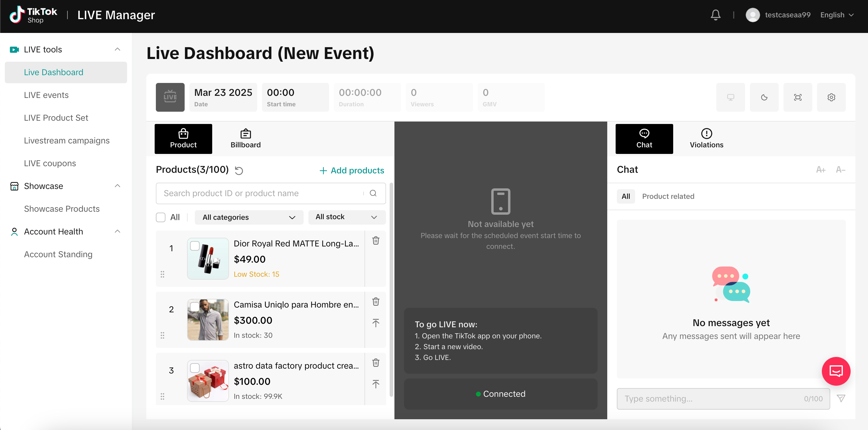Open Live Dashboard in sidebar
868x430 pixels.
click(x=66, y=72)
